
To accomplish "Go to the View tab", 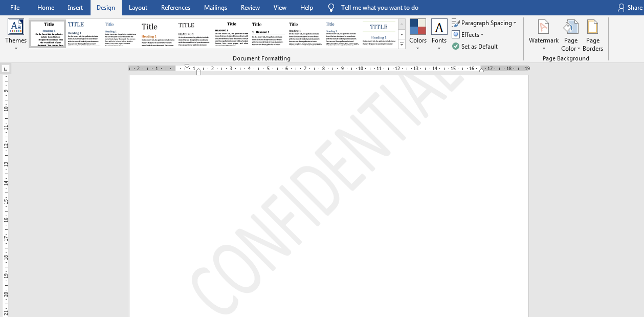I will click(x=280, y=8).
